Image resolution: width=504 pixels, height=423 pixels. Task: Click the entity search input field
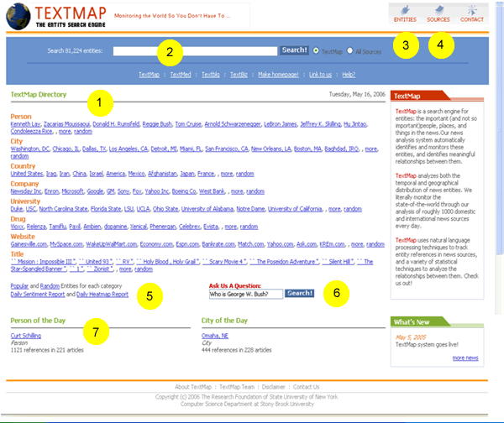pos(195,51)
